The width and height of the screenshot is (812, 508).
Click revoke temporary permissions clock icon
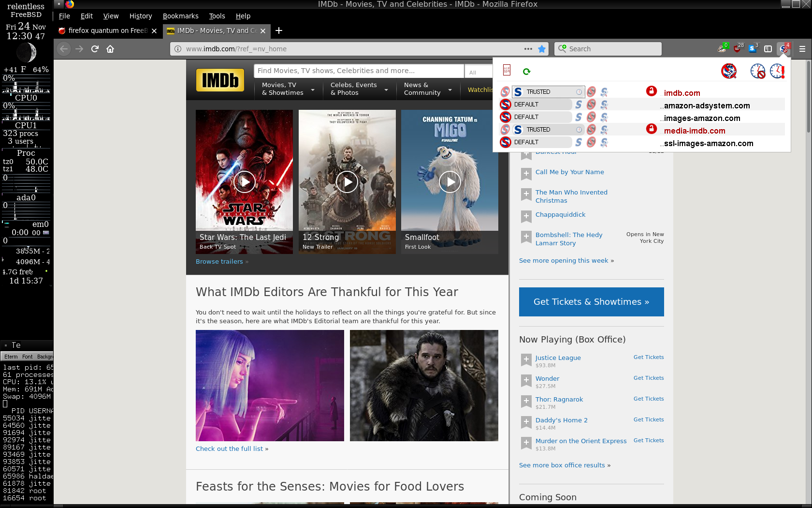coord(757,71)
